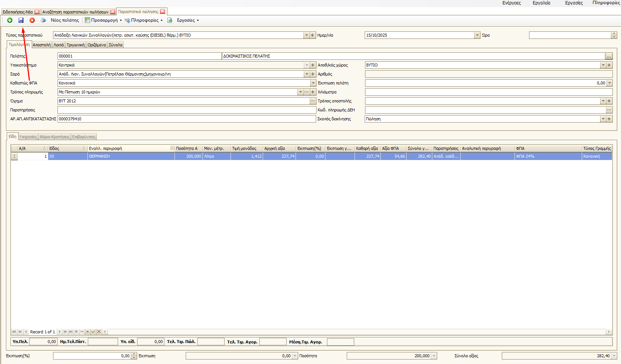621x364 pixels.
Task: Click the printer icon in toolbar
Action: coord(43,20)
